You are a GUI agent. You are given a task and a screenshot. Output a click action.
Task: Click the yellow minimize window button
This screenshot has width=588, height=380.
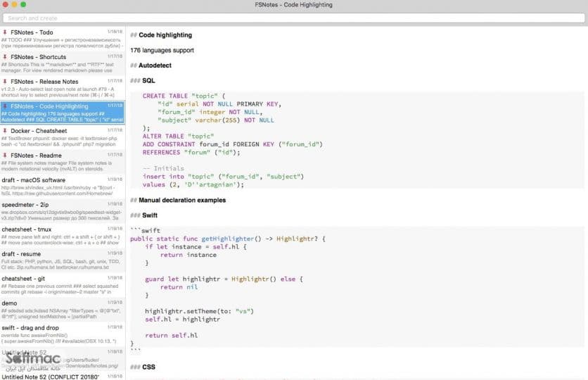click(x=14, y=4)
